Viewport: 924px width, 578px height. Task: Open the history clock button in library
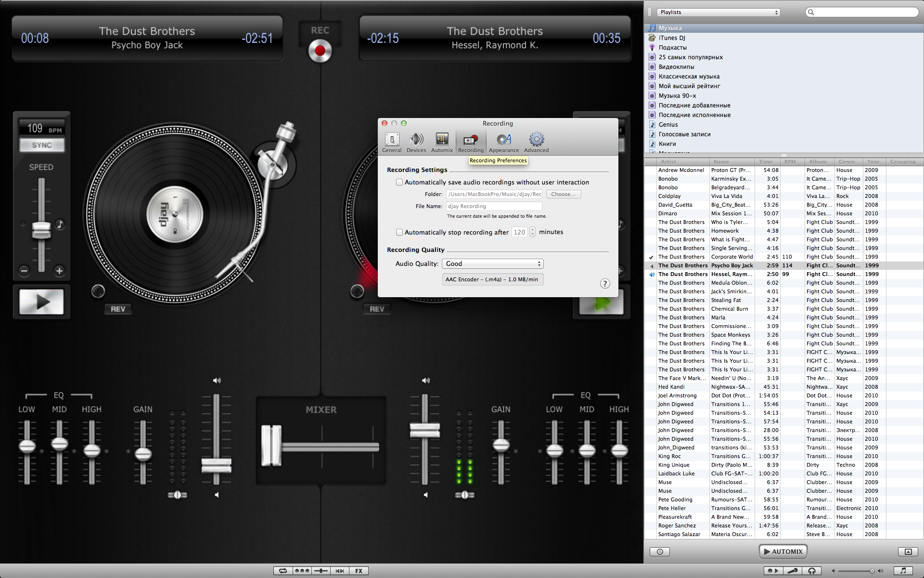[x=660, y=552]
